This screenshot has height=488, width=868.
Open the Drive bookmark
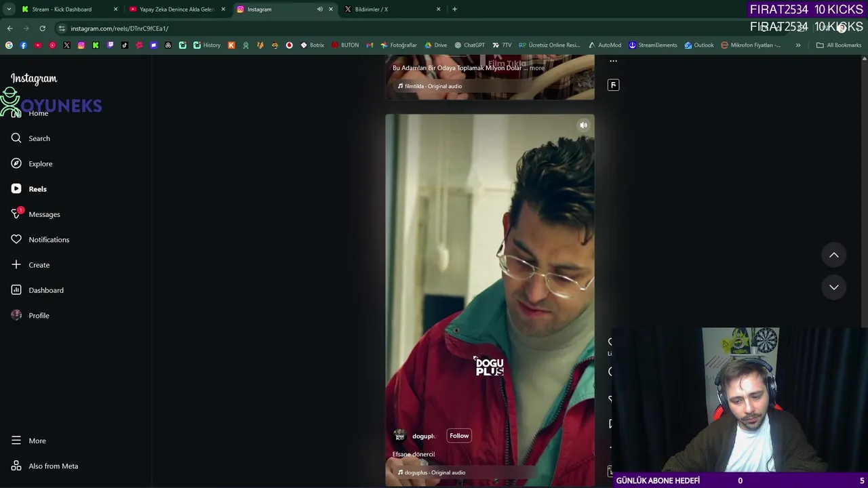click(435, 45)
